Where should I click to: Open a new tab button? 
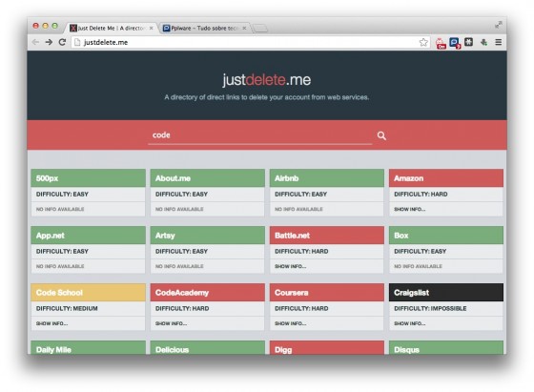coord(260,29)
